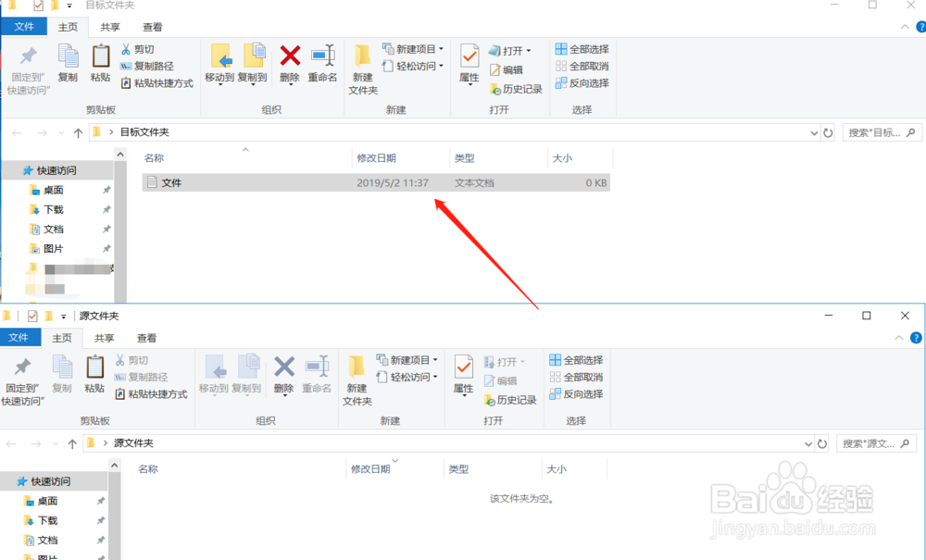Go up one level in 源文件夹 window
926x560 pixels.
point(72,443)
